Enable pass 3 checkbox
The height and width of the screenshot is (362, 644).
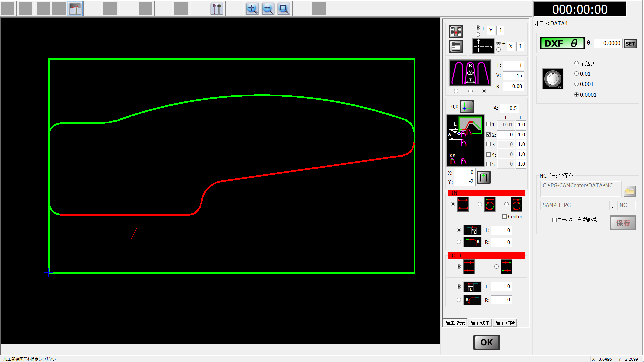tap(488, 144)
